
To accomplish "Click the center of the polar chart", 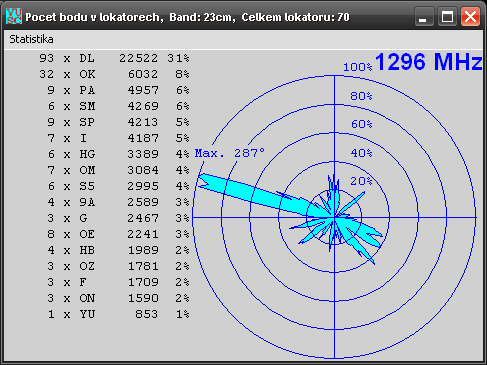I will coord(334,217).
